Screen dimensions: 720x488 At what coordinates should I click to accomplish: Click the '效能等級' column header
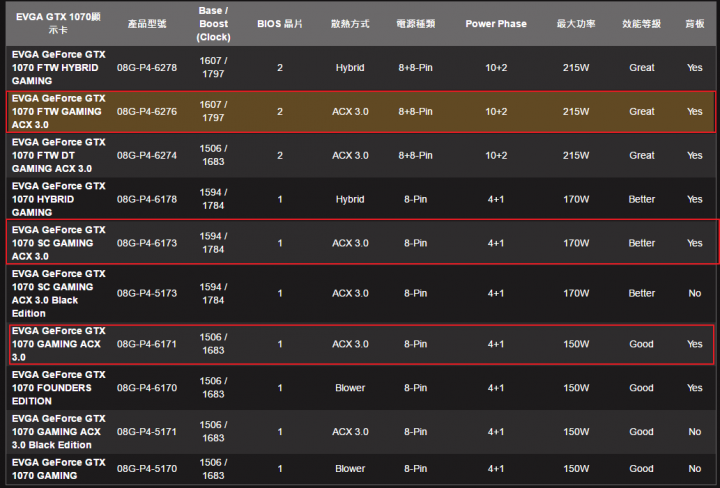click(641, 24)
